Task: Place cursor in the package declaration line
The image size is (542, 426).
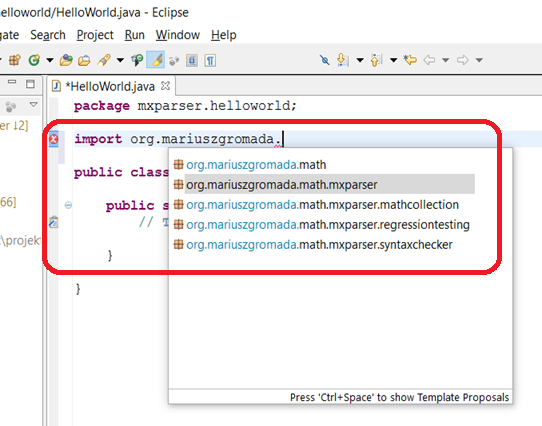Action: (x=185, y=106)
